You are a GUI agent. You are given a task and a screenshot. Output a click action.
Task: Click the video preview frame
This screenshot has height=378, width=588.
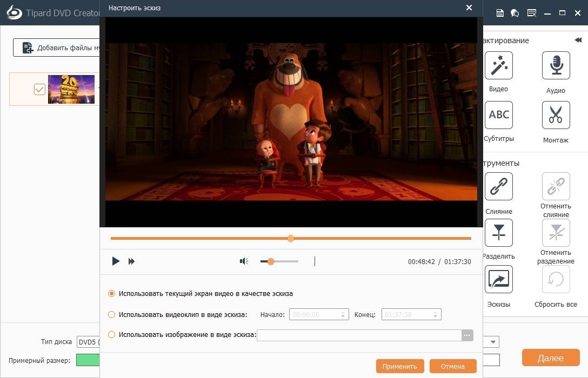(x=291, y=122)
